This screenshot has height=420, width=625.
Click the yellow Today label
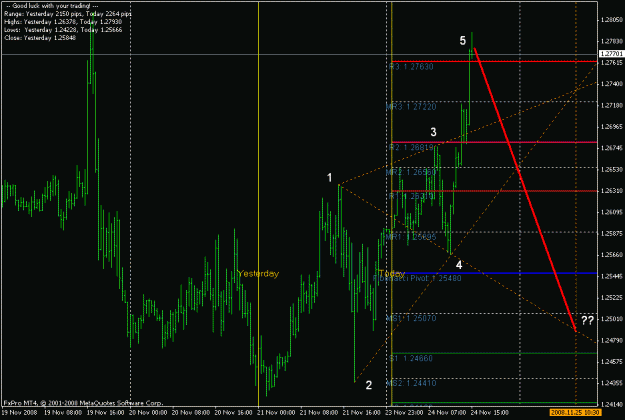pos(392,273)
